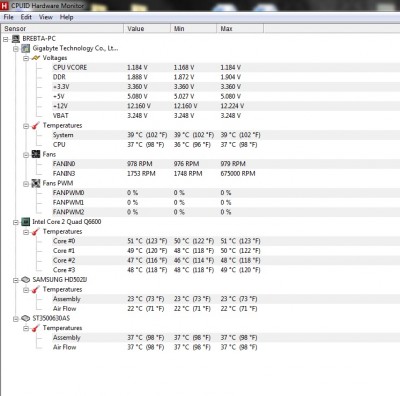The width and height of the screenshot is (400, 396).
Task: Click the ST3500630AS hard drive icon
Action: tap(26, 318)
